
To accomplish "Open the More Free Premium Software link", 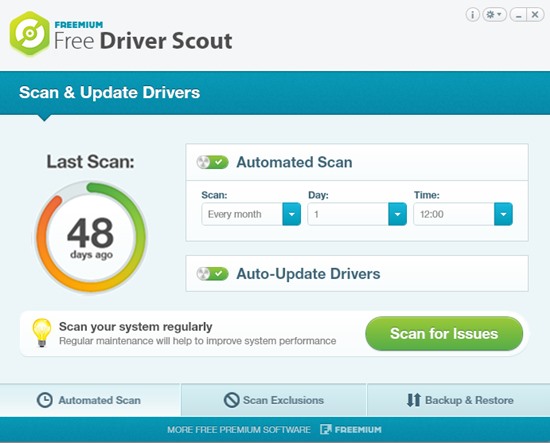I will 239,430.
